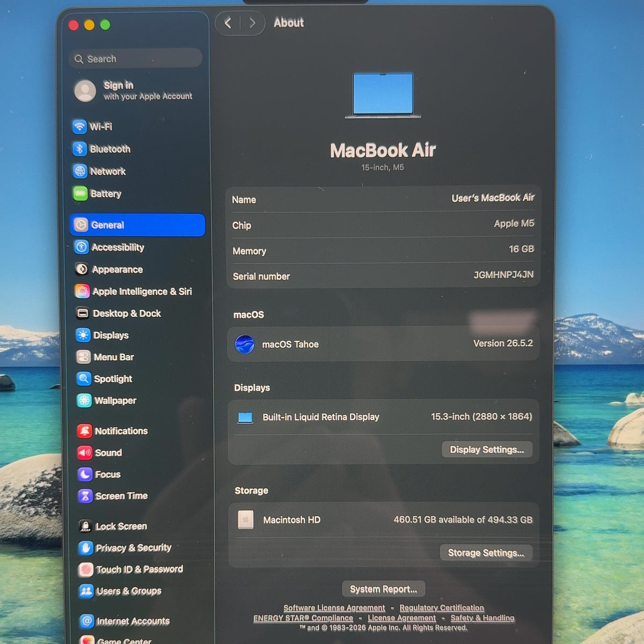Image resolution: width=644 pixels, height=644 pixels.
Task: Open Wi-Fi settings icon in sidebar
Action: [x=79, y=126]
